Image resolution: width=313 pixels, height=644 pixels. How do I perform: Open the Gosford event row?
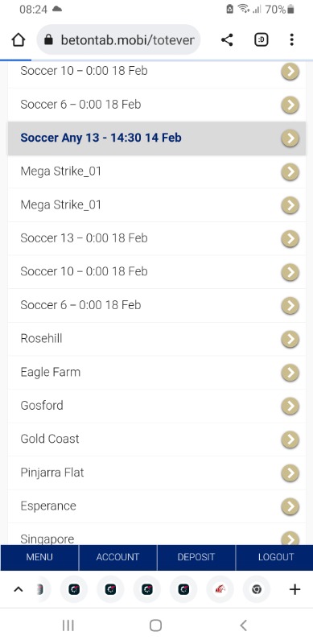157,406
